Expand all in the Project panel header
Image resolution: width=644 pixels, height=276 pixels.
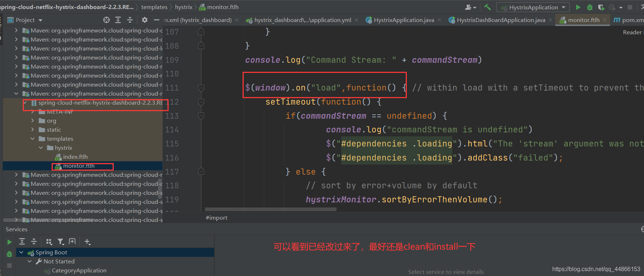118,20
